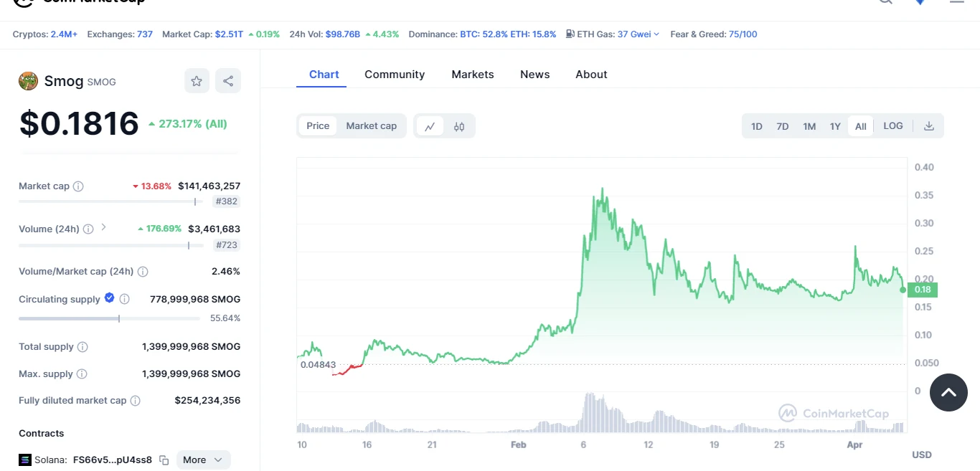This screenshot has width=980, height=471.
Task: Switch to candlestick chart icon
Action: pos(459,126)
